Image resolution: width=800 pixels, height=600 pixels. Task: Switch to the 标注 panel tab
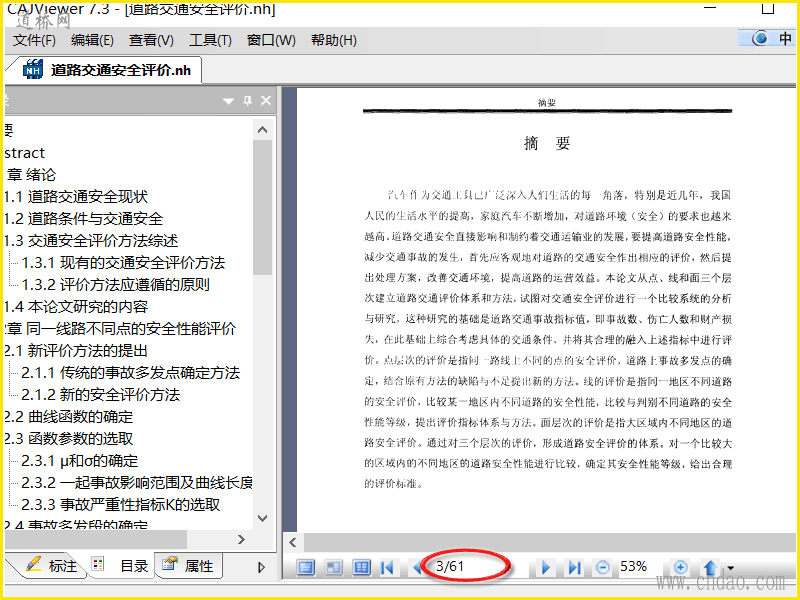[51, 566]
